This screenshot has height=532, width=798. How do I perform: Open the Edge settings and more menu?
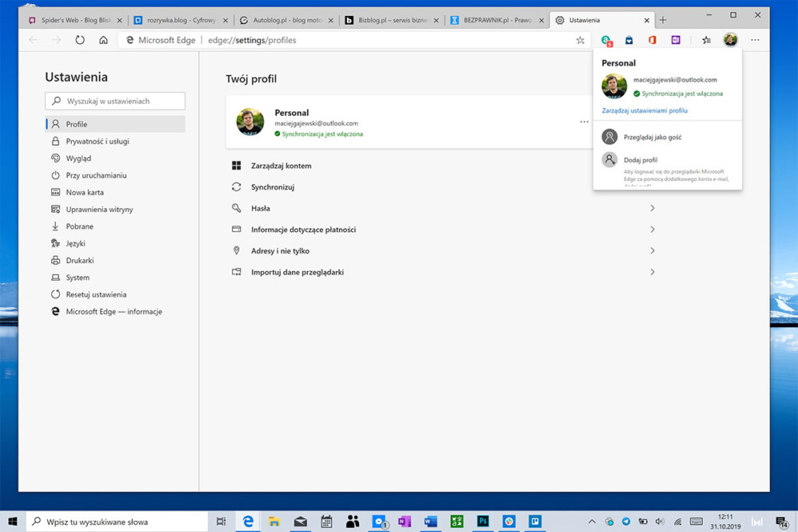755,40
